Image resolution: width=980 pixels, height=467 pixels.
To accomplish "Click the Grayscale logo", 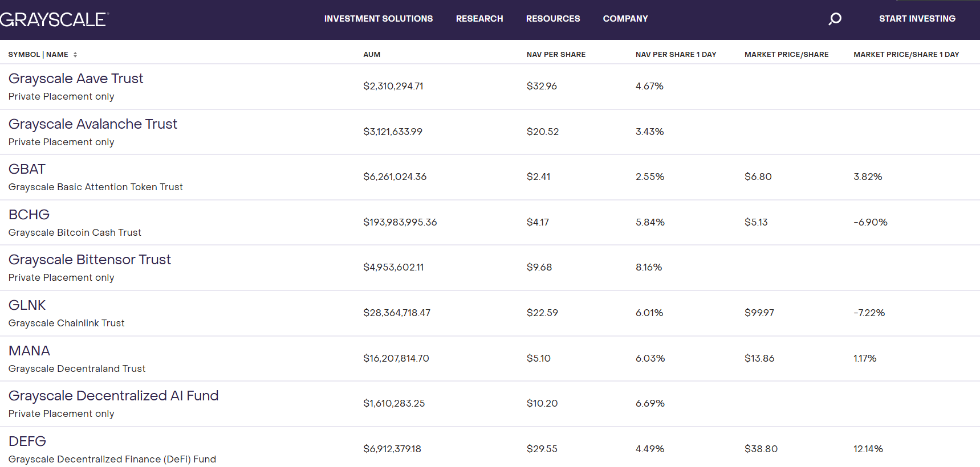I will [54, 19].
